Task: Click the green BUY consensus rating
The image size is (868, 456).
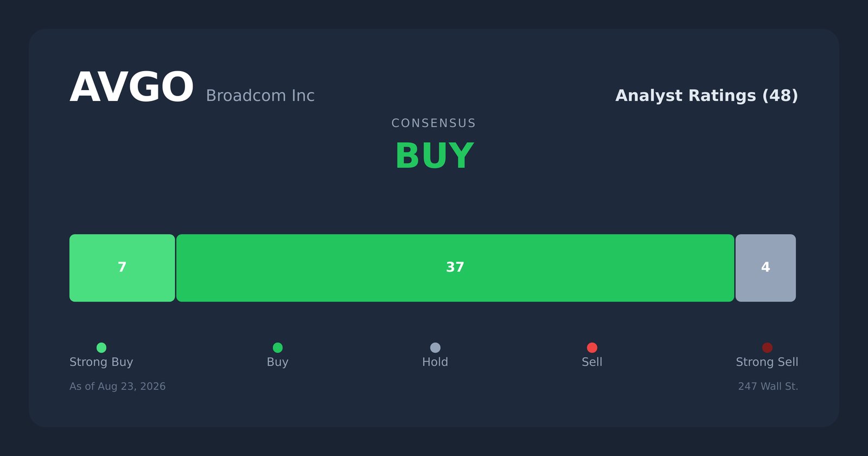Action: click(435, 156)
